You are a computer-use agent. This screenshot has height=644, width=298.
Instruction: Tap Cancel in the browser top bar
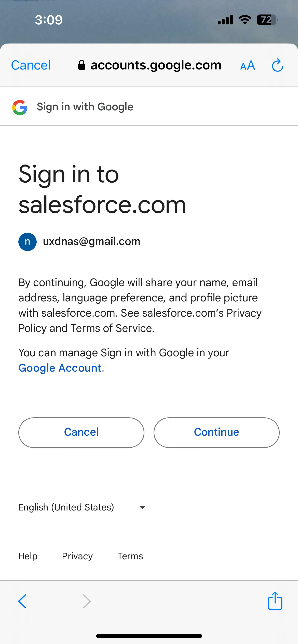click(x=31, y=65)
